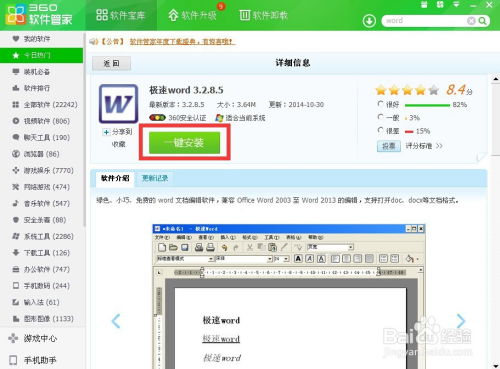Click the announcement speaker icon

94,42
